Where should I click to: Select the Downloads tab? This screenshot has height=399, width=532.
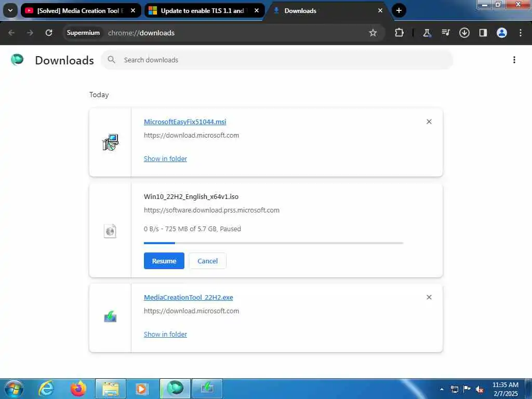pos(327,10)
